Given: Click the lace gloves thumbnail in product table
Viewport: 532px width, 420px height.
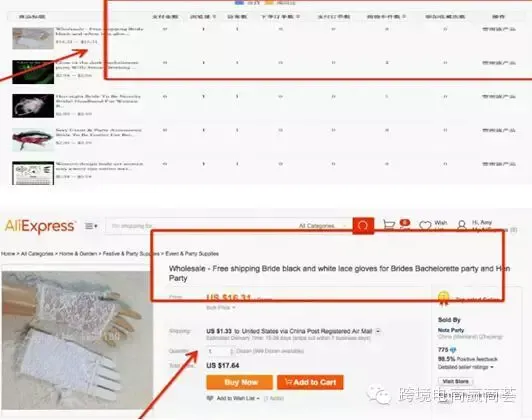Looking at the screenshot, I should click(x=33, y=38).
